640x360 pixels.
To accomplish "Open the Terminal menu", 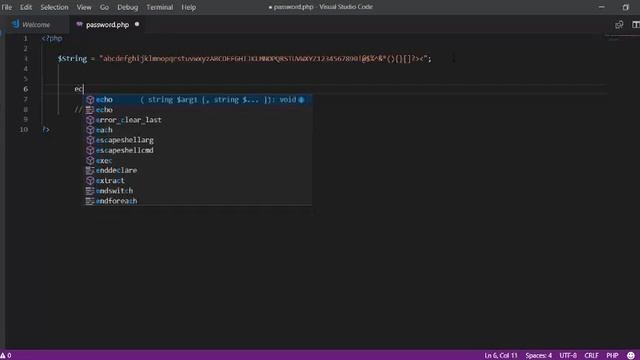I will pos(160,7).
